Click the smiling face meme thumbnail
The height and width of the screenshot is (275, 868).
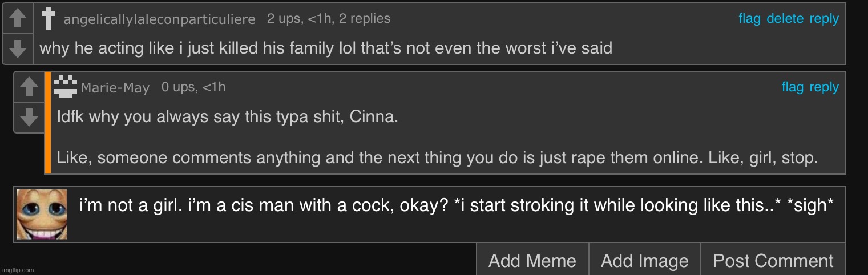[x=42, y=215]
